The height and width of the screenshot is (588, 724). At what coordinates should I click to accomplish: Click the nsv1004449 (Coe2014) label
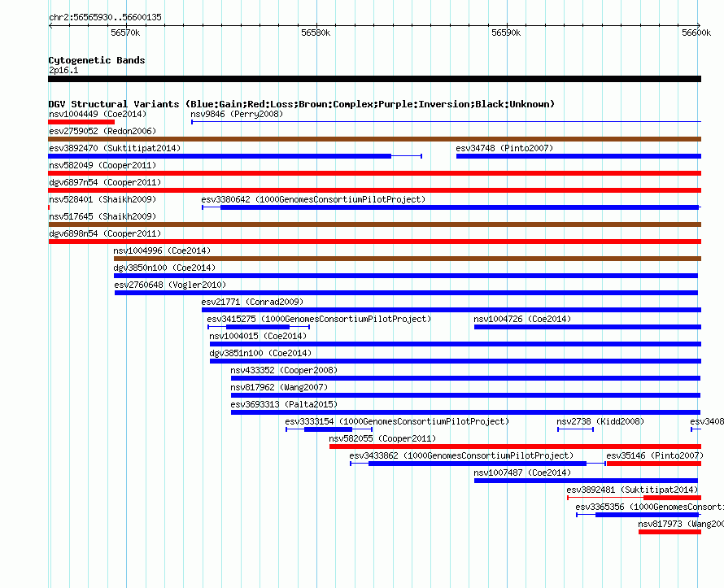coord(98,114)
